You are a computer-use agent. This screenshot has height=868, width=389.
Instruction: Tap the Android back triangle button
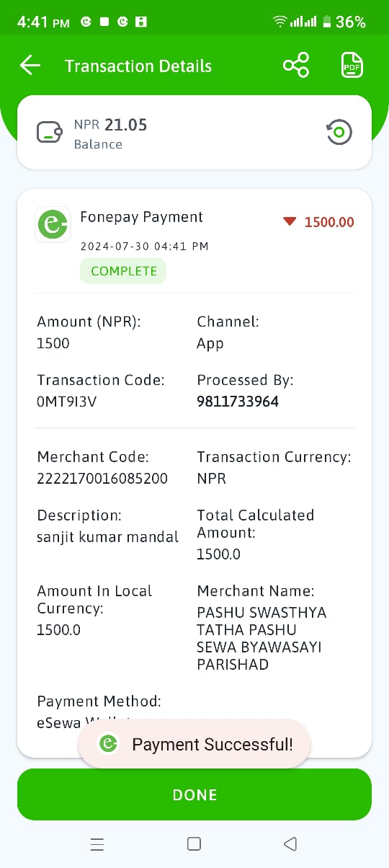(290, 843)
